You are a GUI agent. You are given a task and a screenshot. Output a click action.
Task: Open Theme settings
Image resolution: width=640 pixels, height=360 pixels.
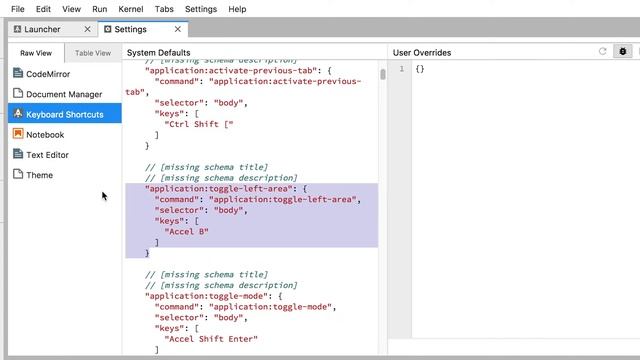coord(65,175)
